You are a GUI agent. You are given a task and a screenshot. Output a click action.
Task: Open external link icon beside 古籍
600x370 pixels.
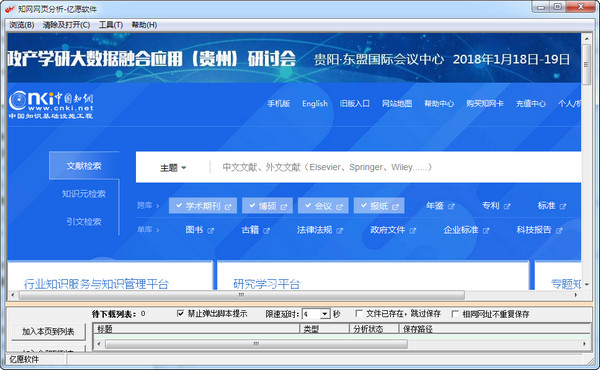[266, 230]
